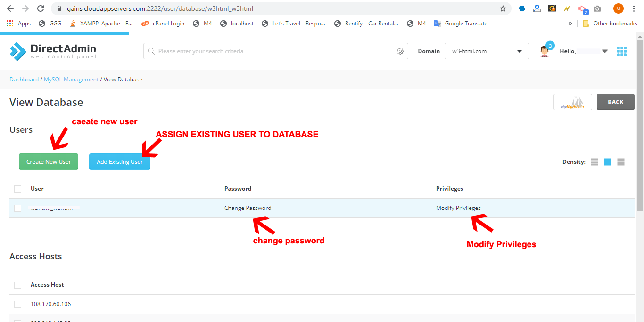Go to Dashboard breadcrumb
The height and width of the screenshot is (322, 644).
24,80
